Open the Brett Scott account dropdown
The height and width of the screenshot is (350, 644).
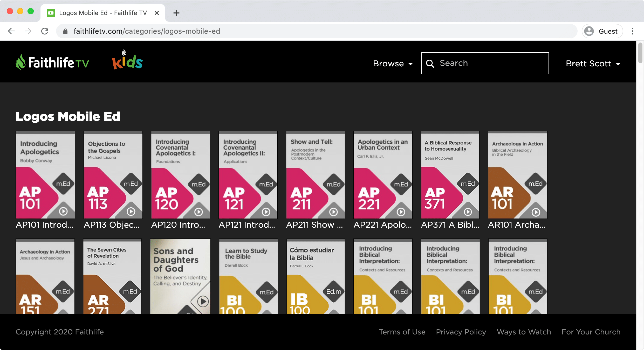[x=593, y=64]
